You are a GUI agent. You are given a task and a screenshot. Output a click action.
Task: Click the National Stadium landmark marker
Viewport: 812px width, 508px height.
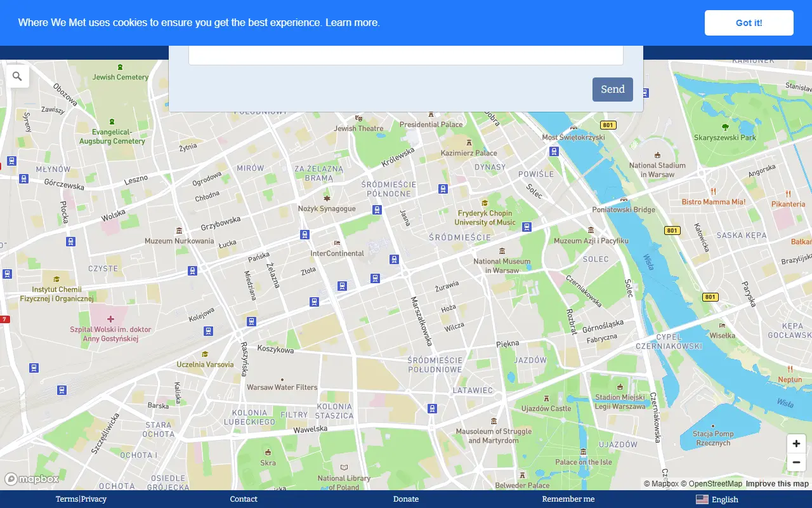(657, 155)
